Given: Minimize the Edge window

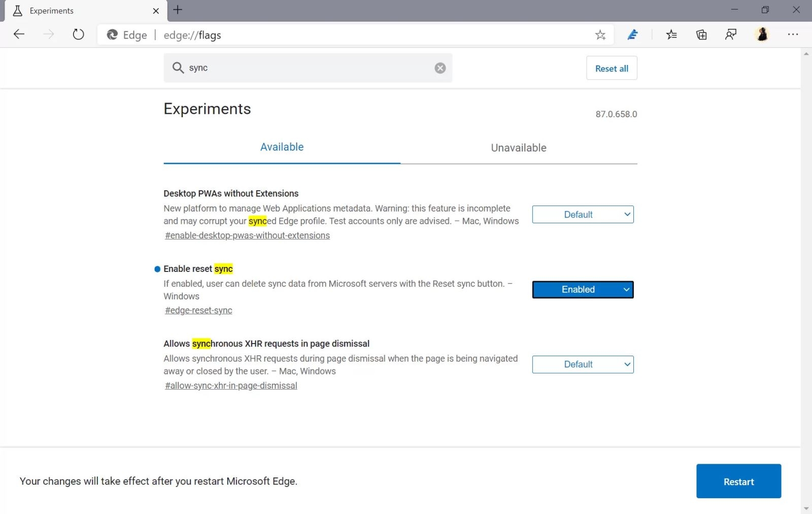Looking at the screenshot, I should pos(734,10).
